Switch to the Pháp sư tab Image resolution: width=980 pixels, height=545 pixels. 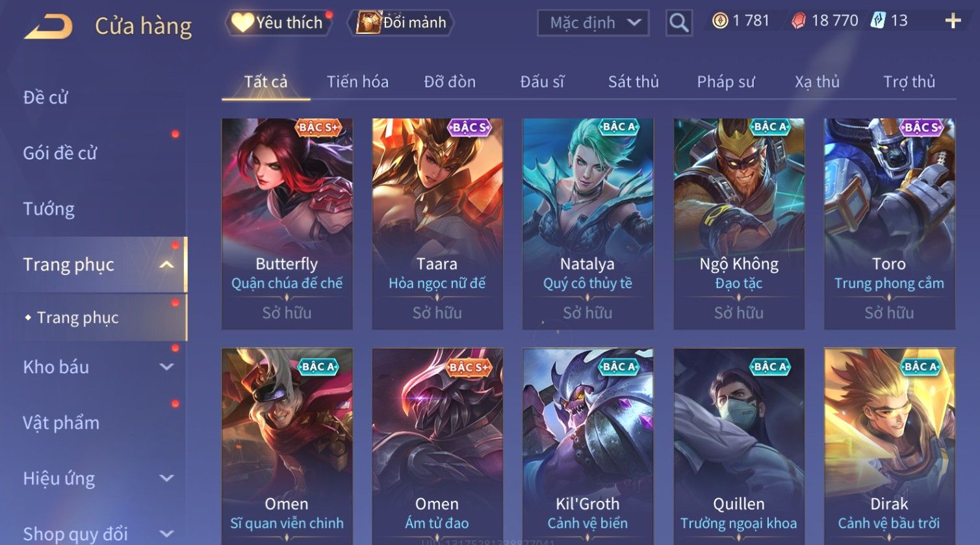coord(726,82)
